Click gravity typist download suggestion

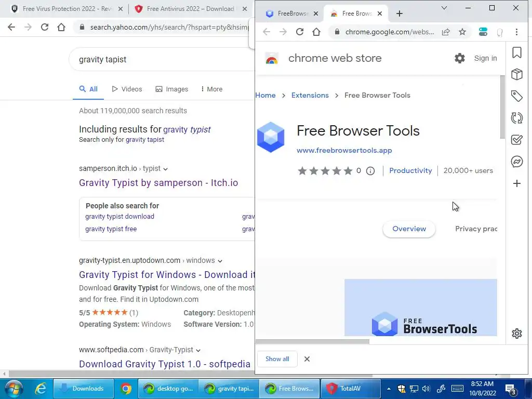[119, 217]
